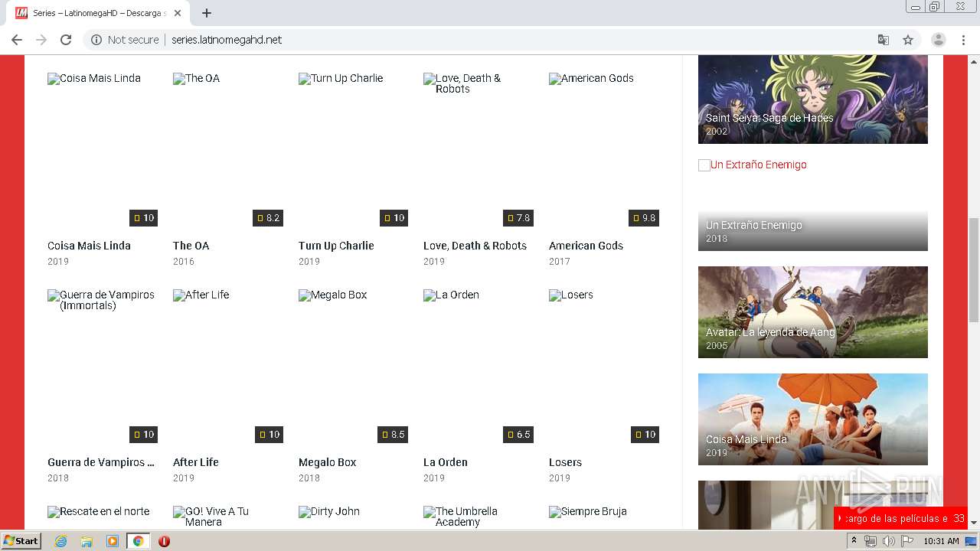Click the Turn Up Charlie title link
The image size is (980, 551).
pyautogui.click(x=336, y=246)
